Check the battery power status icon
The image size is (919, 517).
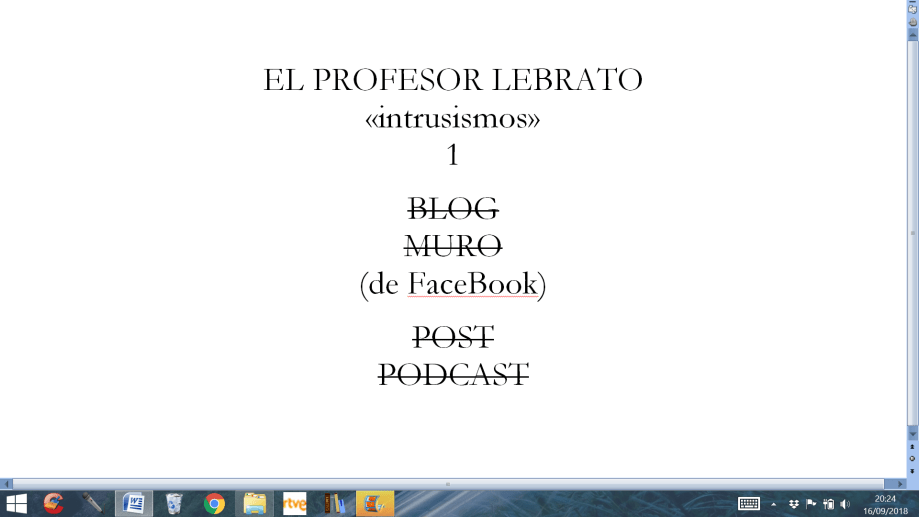828,503
